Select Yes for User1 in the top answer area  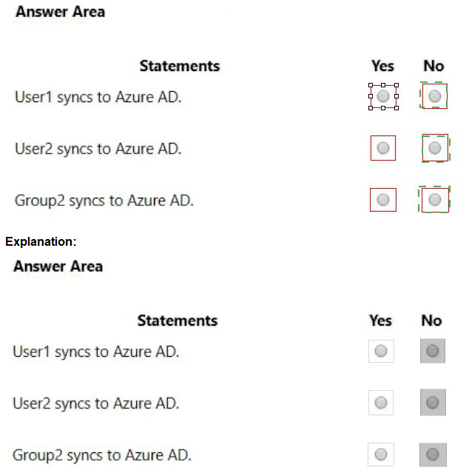click(x=383, y=96)
